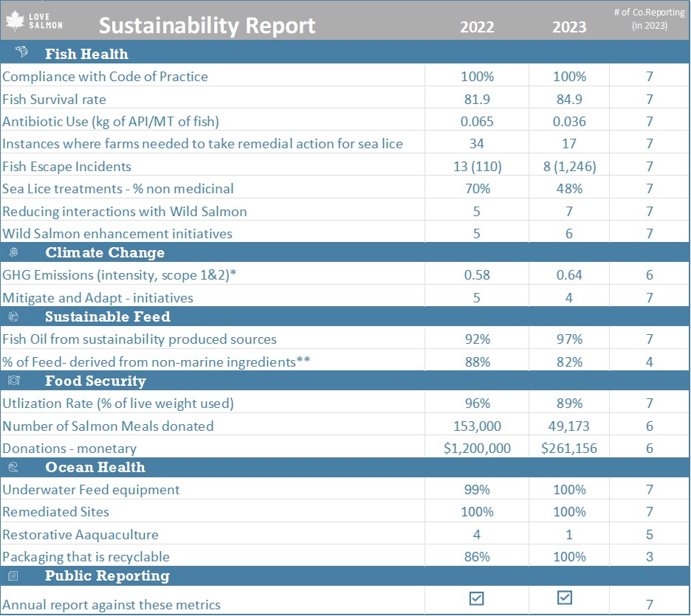Click the Sustainable Feed section icon

[14, 317]
